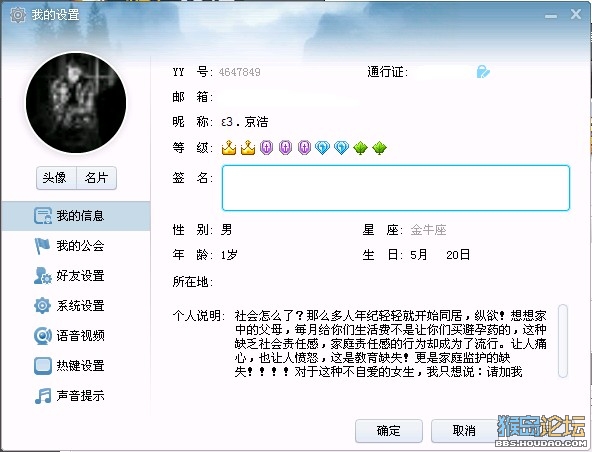This screenshot has height=452, width=592.
Task: Select the My Info sidebar icon
Action: [43, 216]
